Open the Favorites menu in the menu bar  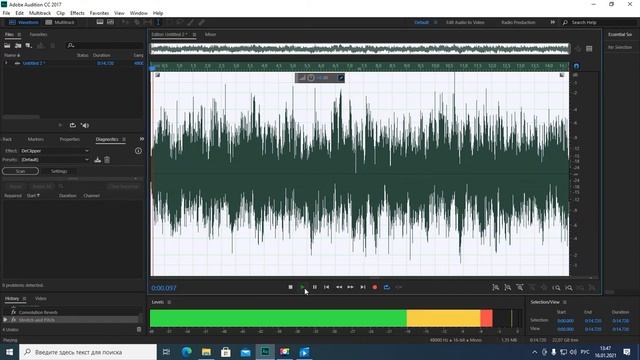tap(99, 13)
